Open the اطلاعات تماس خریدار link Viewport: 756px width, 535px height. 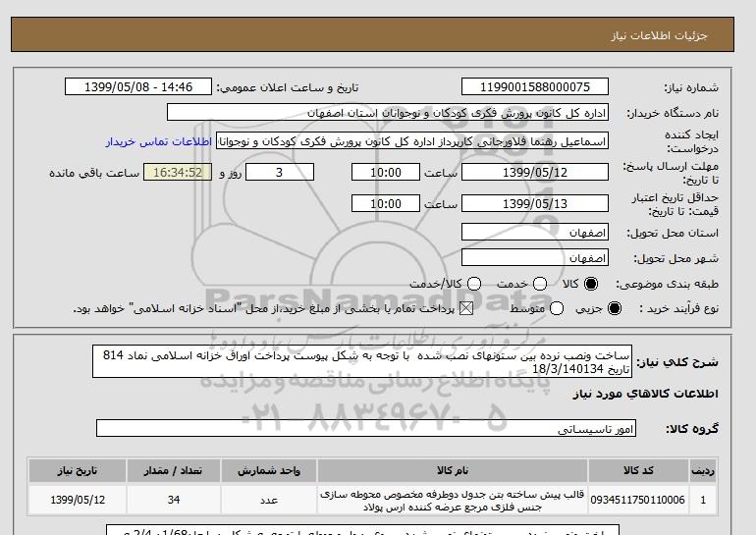tap(159, 142)
